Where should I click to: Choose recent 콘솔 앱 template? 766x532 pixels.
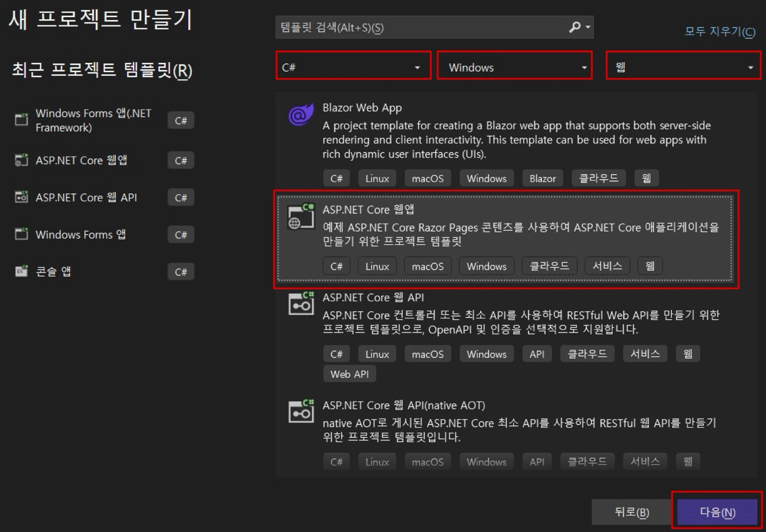click(x=104, y=272)
